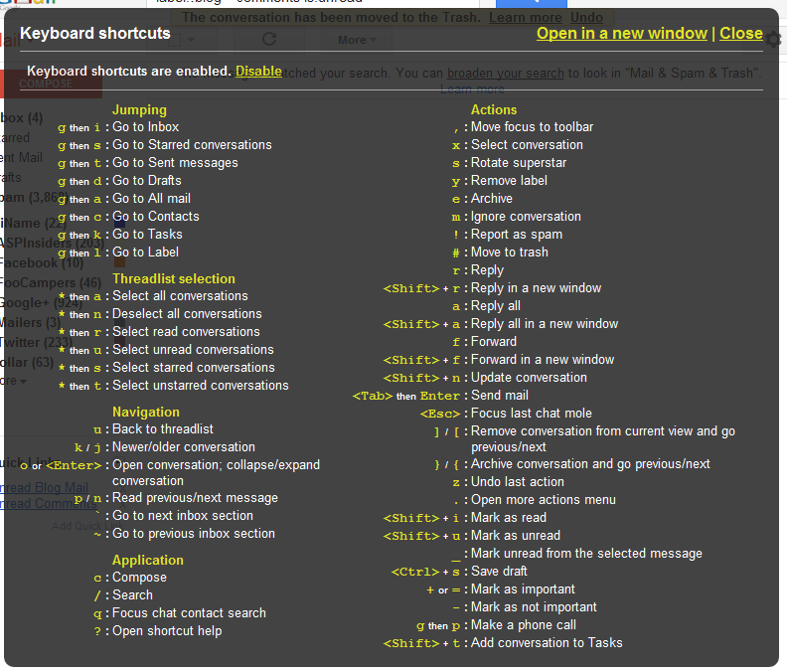This screenshot has height=672, width=787.
Task: Click the Jumping section heading
Action: coord(139,110)
